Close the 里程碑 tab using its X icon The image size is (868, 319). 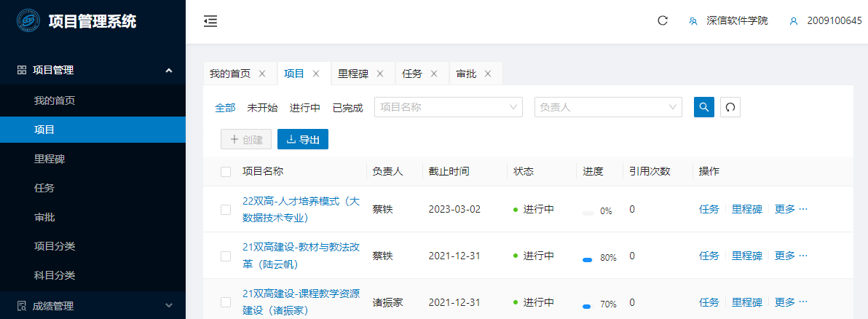380,74
